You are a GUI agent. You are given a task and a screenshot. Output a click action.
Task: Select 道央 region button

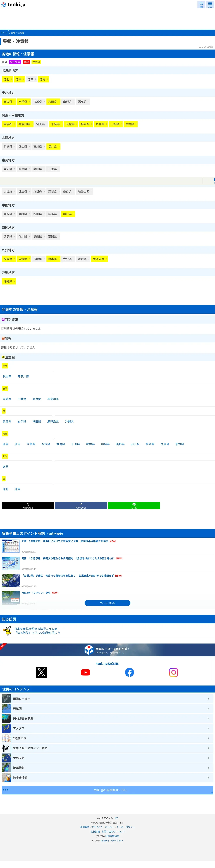31,79
